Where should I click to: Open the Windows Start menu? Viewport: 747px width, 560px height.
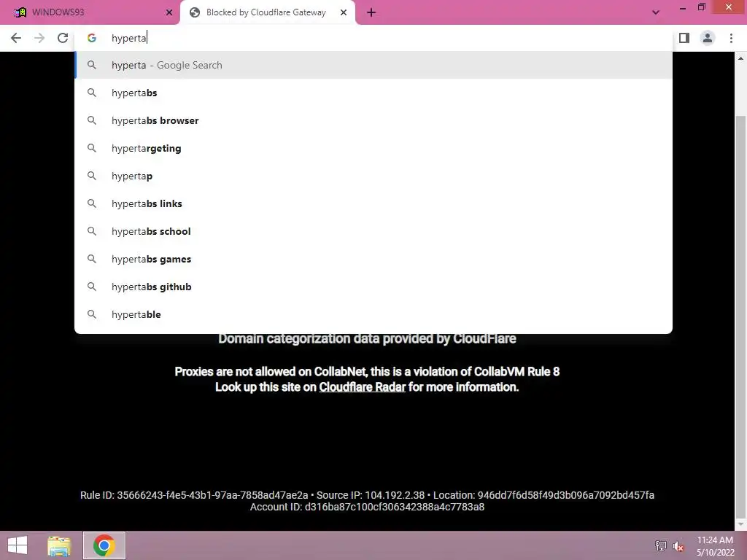point(18,545)
